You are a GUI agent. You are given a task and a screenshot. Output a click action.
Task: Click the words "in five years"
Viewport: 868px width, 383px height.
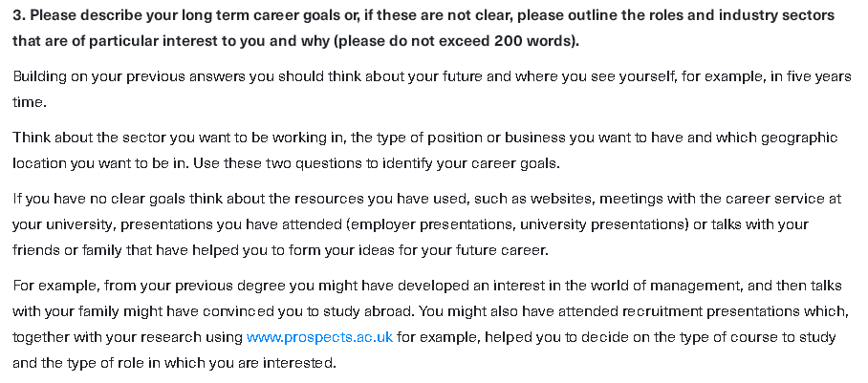(805, 74)
